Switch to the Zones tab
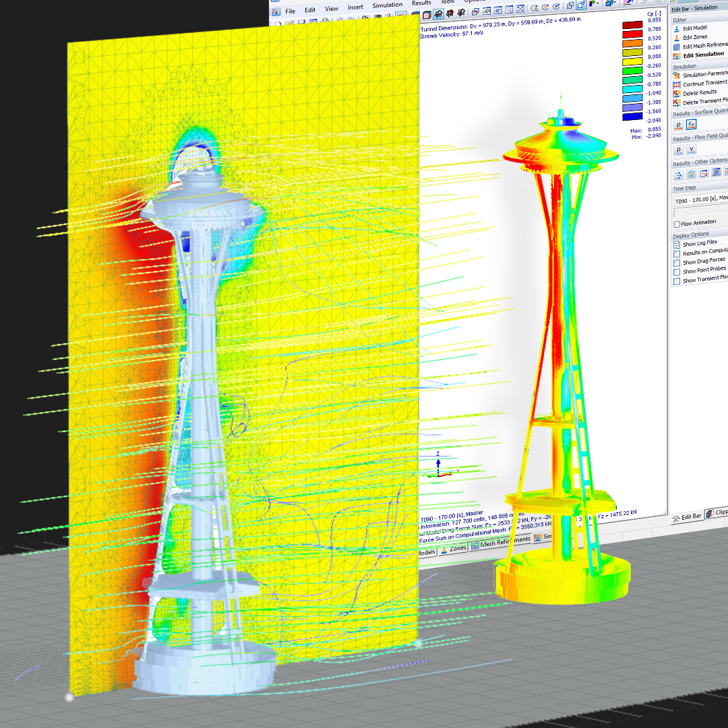 click(x=453, y=549)
